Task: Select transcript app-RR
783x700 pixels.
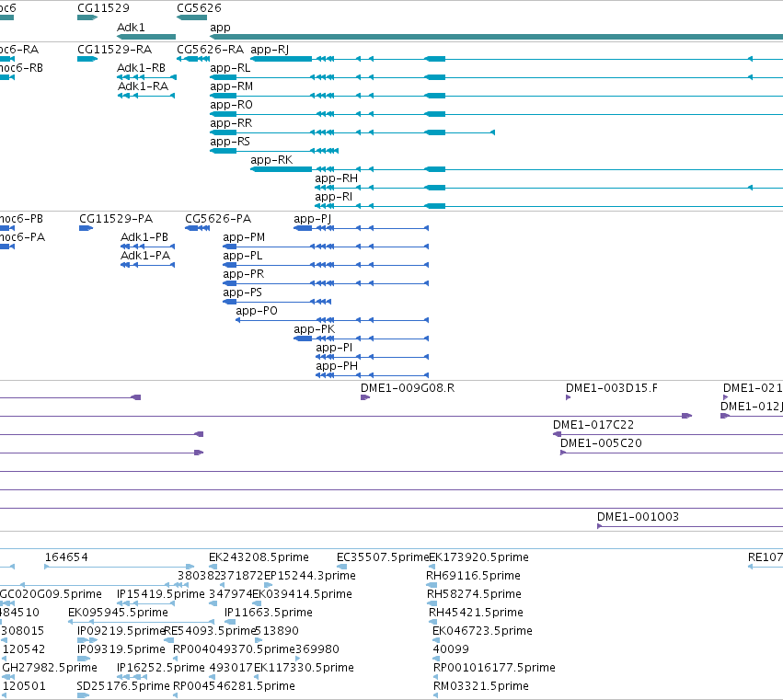Action: pyautogui.click(x=231, y=123)
